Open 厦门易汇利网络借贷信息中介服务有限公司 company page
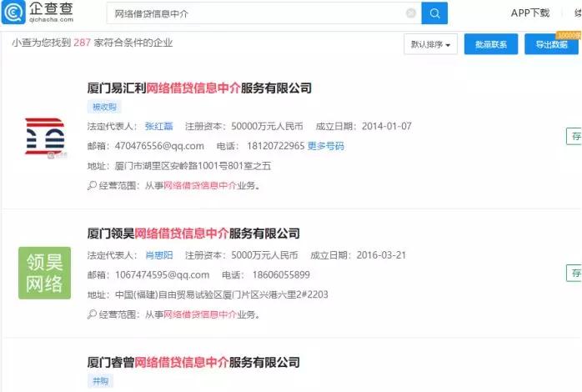Screen dimensions: 582x392 [199, 88]
